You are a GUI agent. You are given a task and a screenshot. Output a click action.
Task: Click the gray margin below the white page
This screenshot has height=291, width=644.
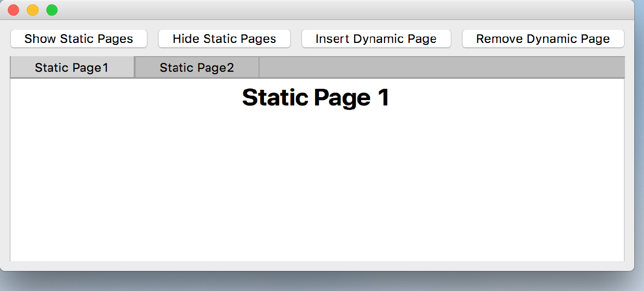tap(317, 266)
